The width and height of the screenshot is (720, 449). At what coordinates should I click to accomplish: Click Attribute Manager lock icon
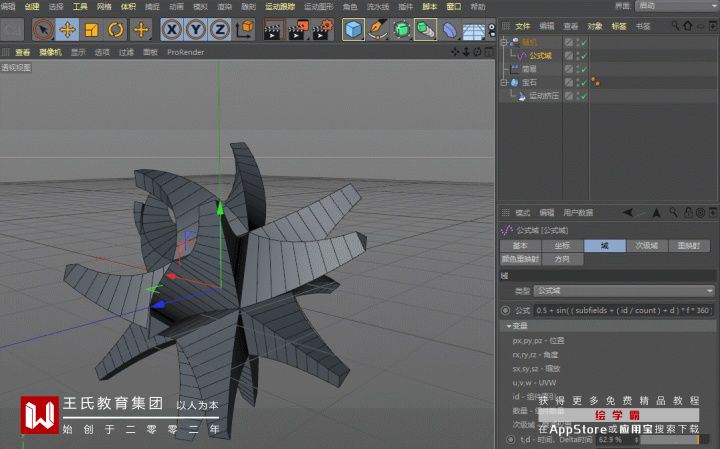(688, 212)
